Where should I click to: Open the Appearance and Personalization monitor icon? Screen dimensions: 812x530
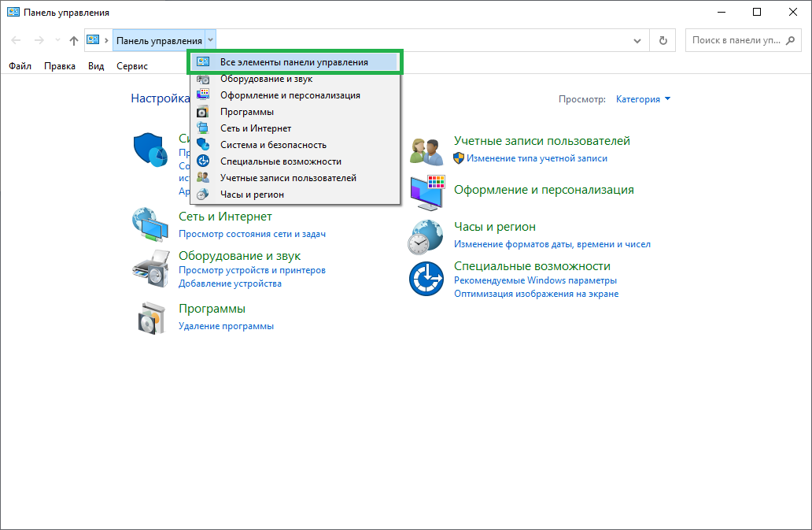(428, 193)
